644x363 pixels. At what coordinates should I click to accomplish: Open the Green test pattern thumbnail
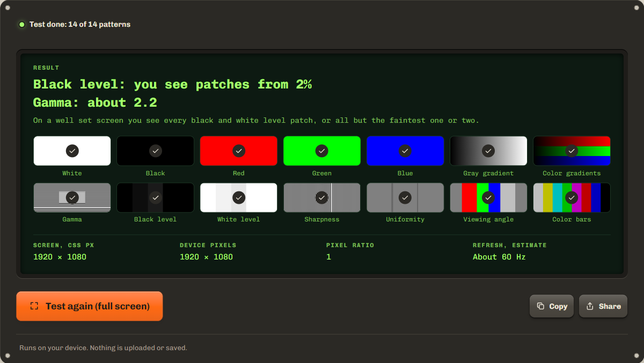point(322,151)
